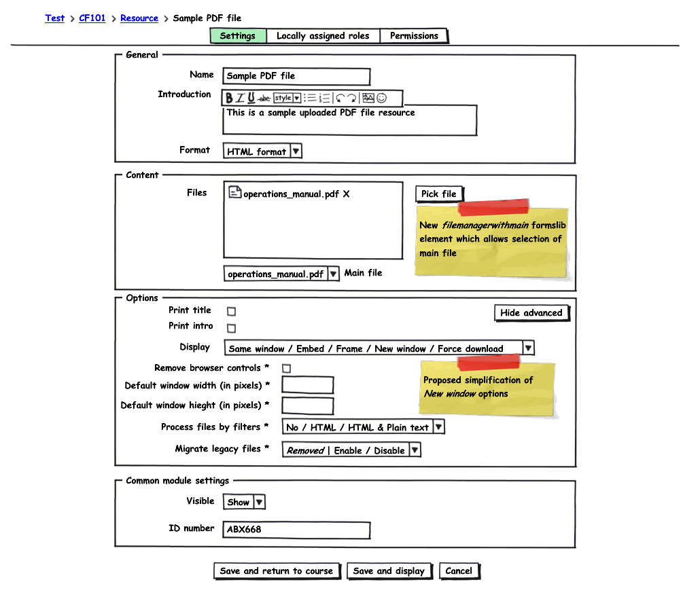Insert bulleted list in Introduction editor
This screenshot has height=601, width=700.
pyautogui.click(x=311, y=98)
